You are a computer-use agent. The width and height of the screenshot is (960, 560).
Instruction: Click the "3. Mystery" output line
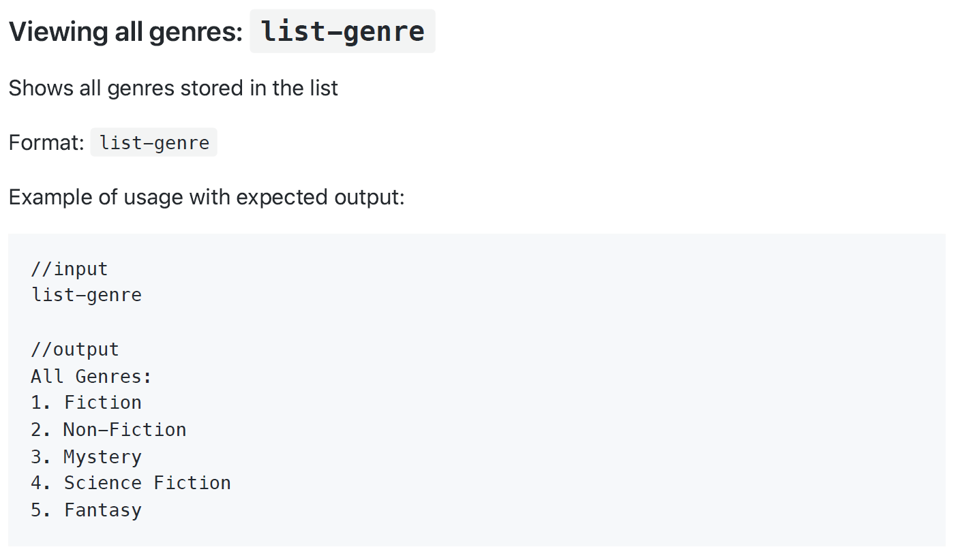(87, 456)
